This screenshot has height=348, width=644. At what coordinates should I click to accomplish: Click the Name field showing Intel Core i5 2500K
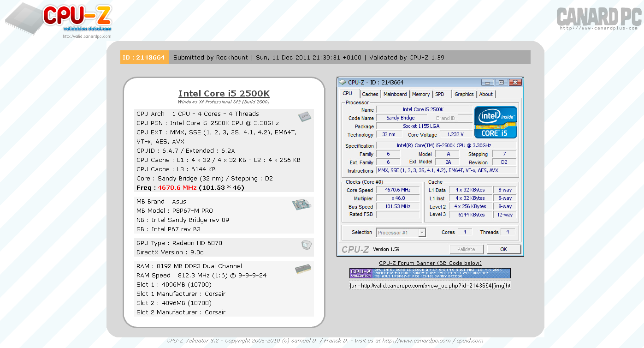coord(424,109)
